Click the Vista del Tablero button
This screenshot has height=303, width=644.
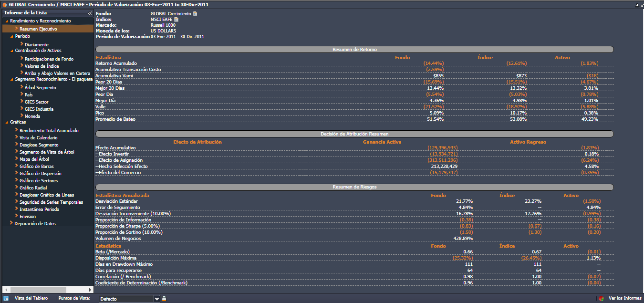[x=31, y=298]
